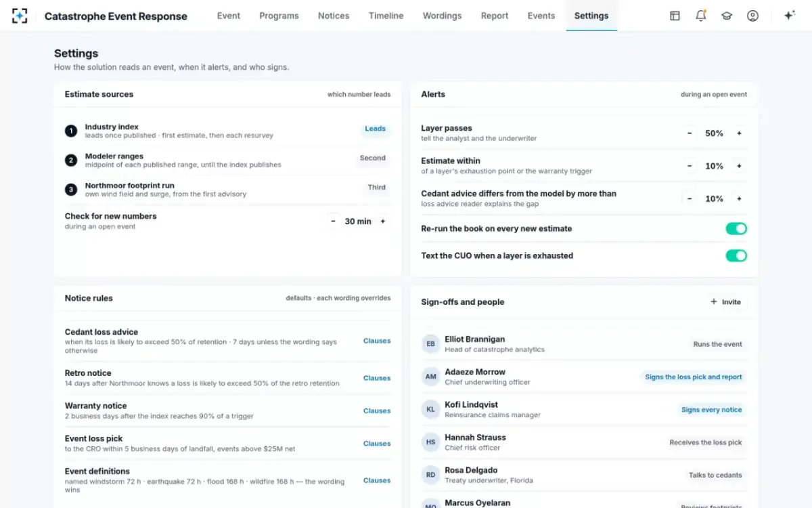
Task: Open the user profile icon
Action: coord(752,16)
